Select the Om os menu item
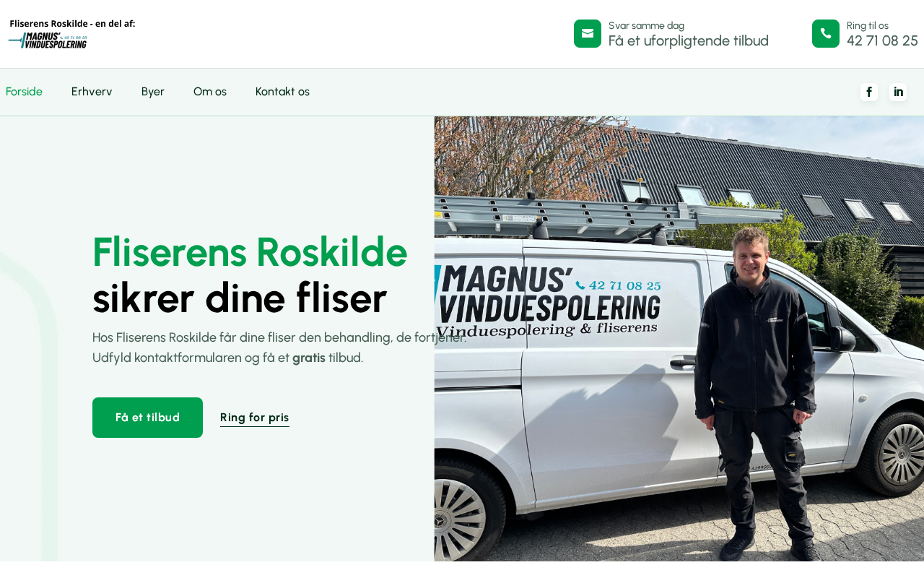Image resolution: width=924 pixels, height=578 pixels. click(210, 92)
